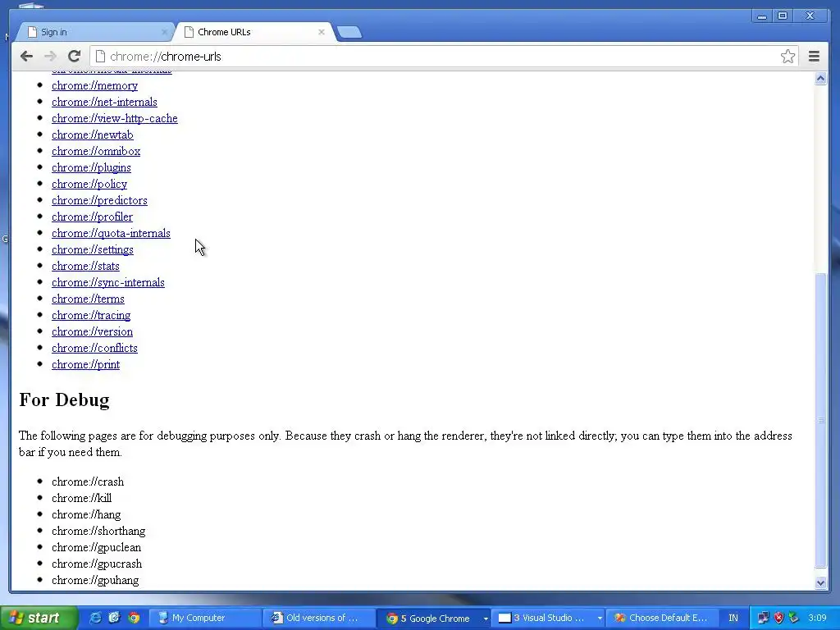Go back using the back arrow
Viewport: 840px width, 630px height.
click(x=26, y=57)
